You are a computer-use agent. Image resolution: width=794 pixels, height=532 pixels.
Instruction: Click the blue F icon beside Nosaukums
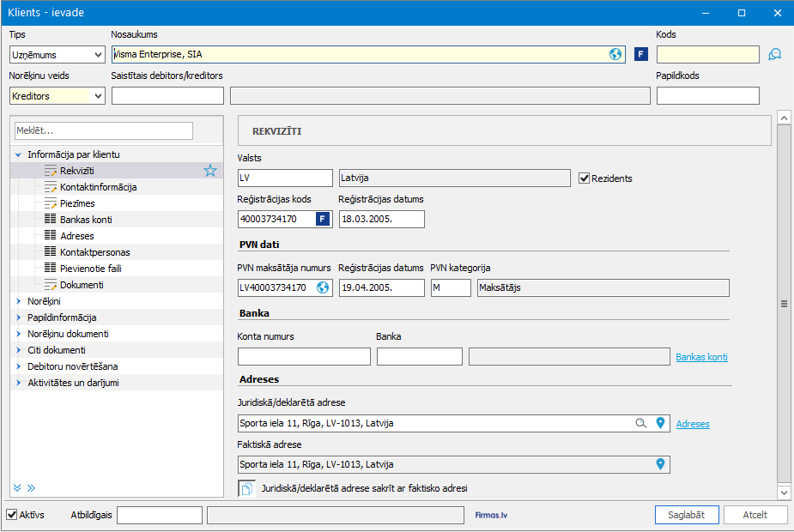(640, 54)
